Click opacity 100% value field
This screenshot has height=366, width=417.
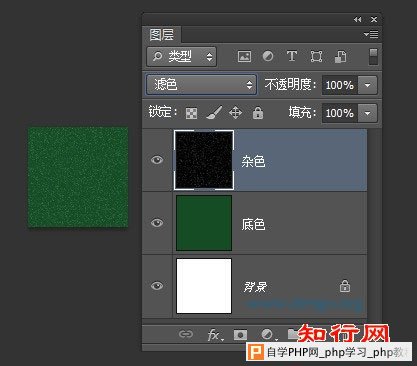pyautogui.click(x=340, y=85)
